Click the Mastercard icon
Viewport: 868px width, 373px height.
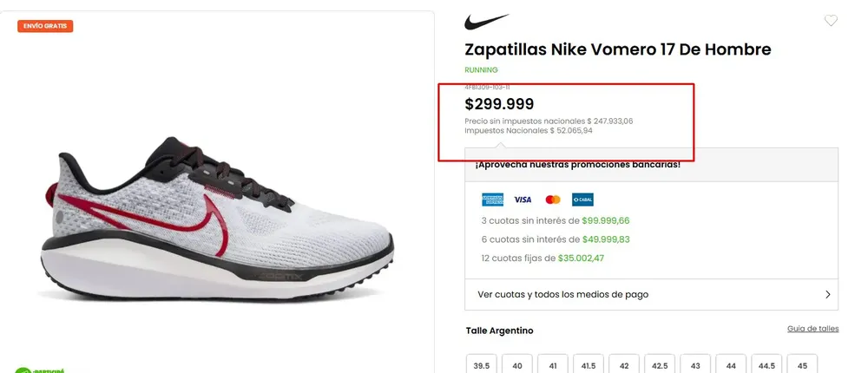[x=553, y=200]
